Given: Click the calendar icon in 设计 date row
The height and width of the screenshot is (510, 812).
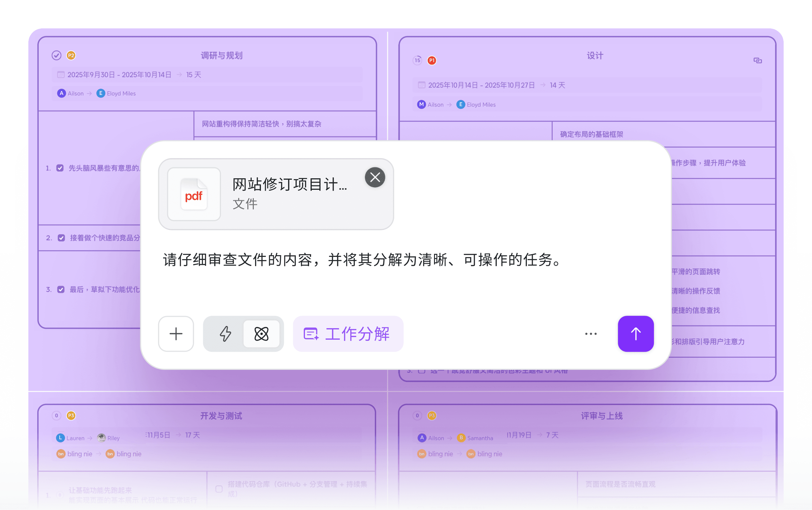Looking at the screenshot, I should point(422,85).
